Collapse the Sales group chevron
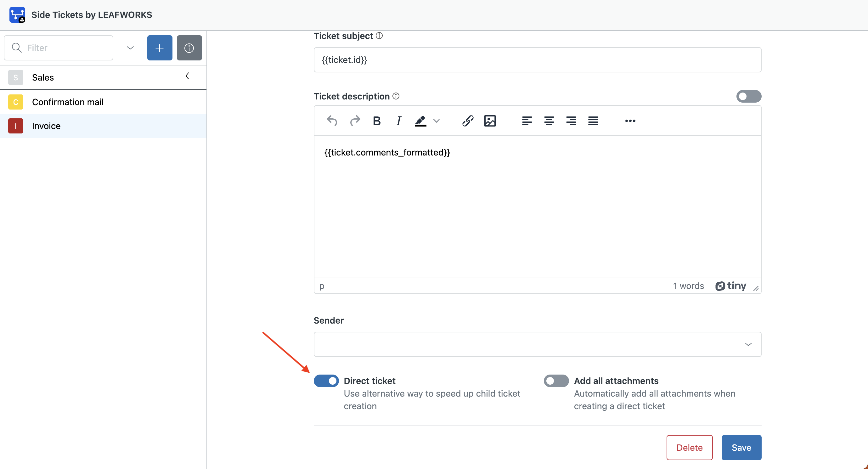Screen dimensions: 868x469 click(187, 76)
